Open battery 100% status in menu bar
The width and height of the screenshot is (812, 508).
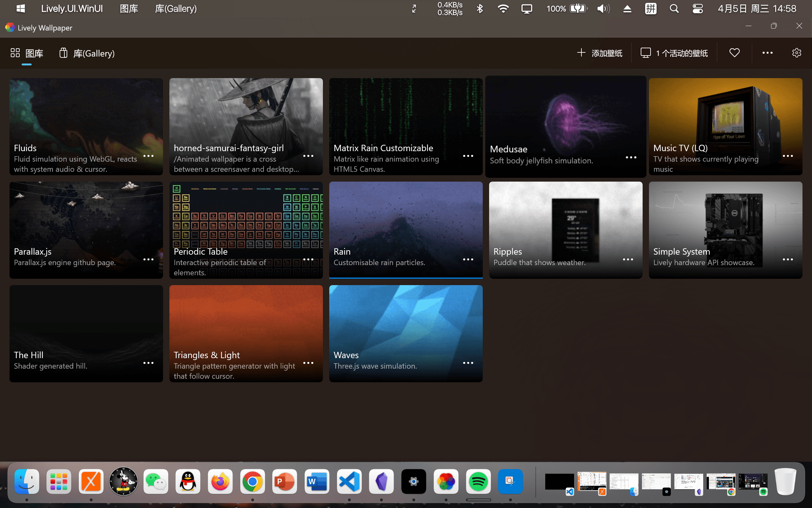567,8
